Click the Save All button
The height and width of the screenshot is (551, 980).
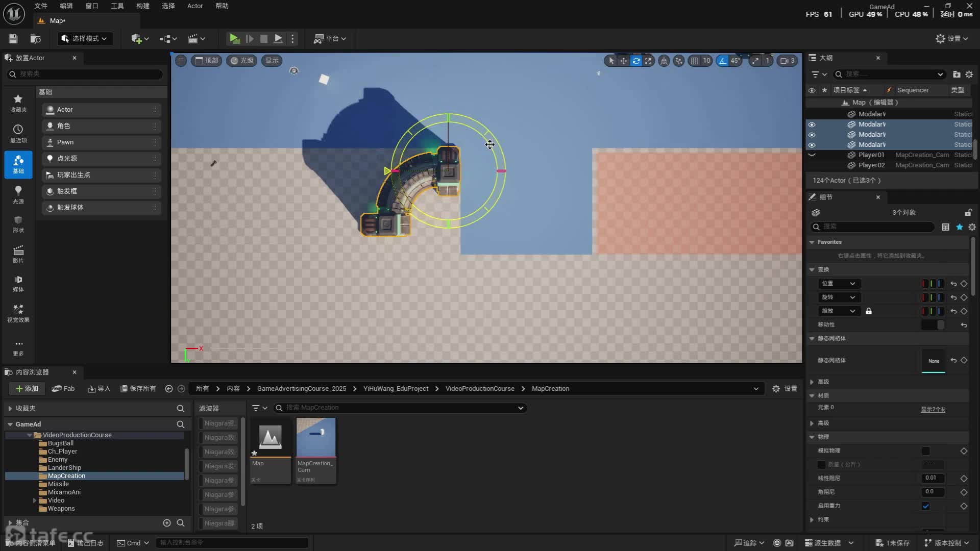coord(138,389)
